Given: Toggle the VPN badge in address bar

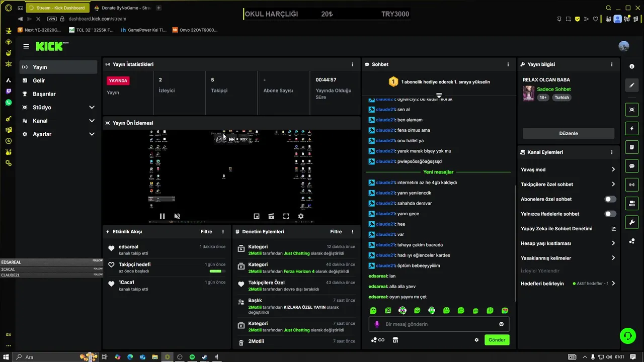Looking at the screenshot, I should [x=52, y=19].
